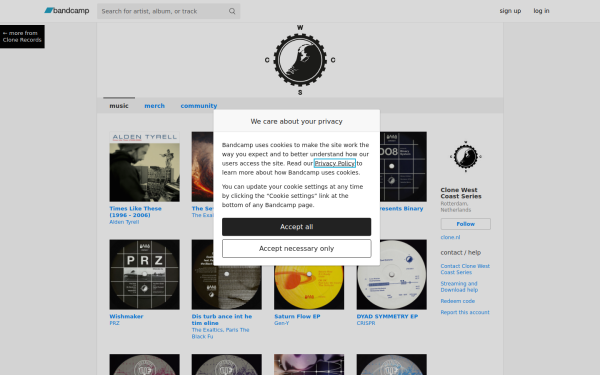Click the CRISPR artist name
Viewport: 600px width, 375px height.
point(366,323)
